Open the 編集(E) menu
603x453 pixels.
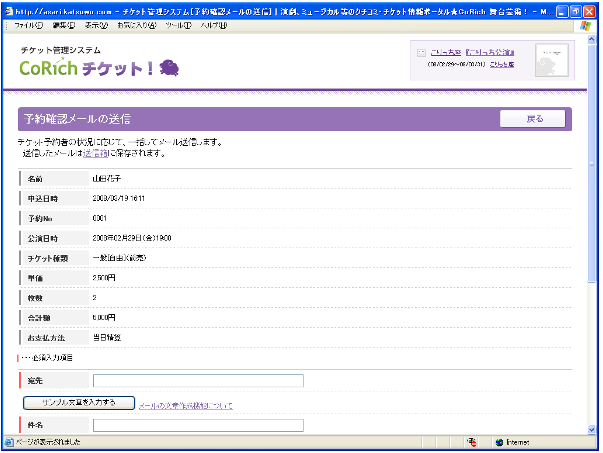[x=62, y=24]
